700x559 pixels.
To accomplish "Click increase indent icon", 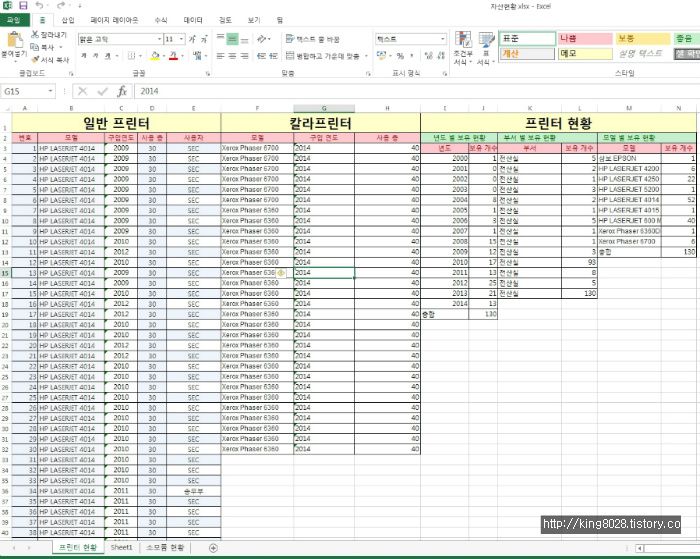I will pyautogui.click(x=274, y=56).
